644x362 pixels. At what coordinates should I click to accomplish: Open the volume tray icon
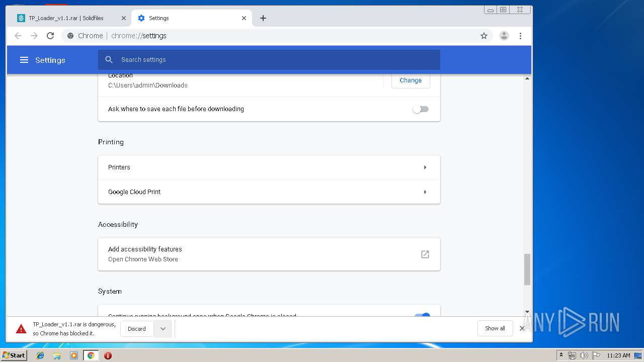click(x=584, y=355)
